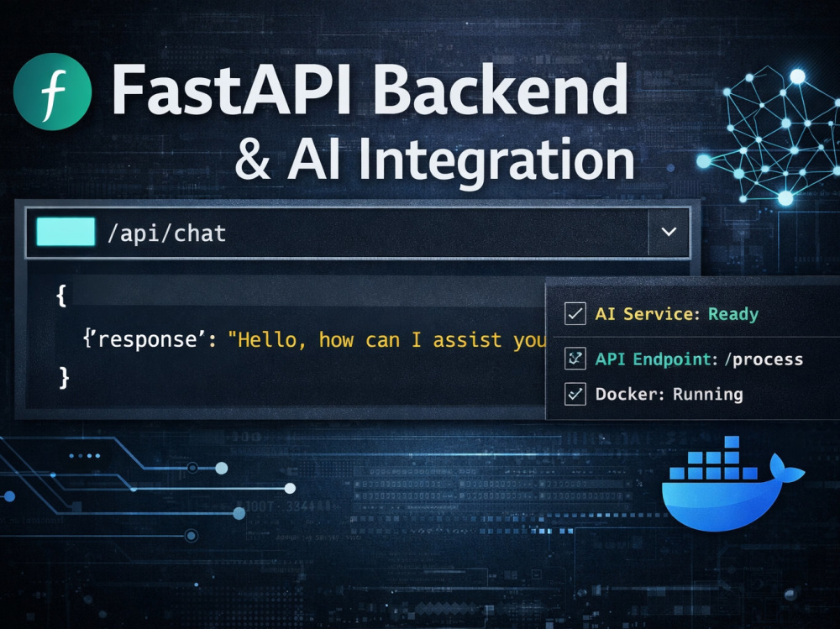Screen dimensions: 840x629
Task: Click the /process endpoint value
Action: point(764,359)
